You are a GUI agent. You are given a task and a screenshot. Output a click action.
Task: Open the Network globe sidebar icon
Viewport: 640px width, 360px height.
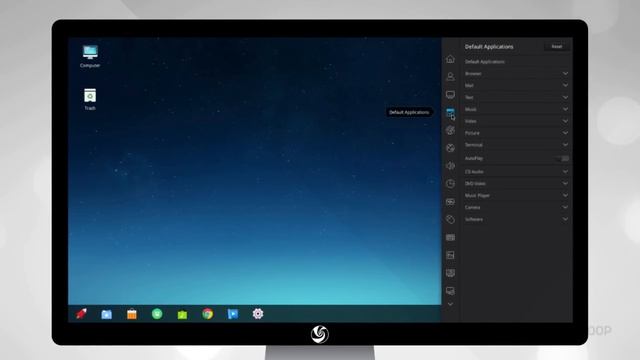(450, 148)
